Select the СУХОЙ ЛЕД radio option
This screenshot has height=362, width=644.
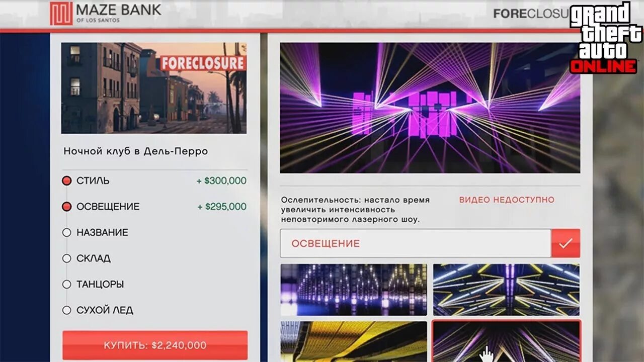pyautogui.click(x=66, y=310)
